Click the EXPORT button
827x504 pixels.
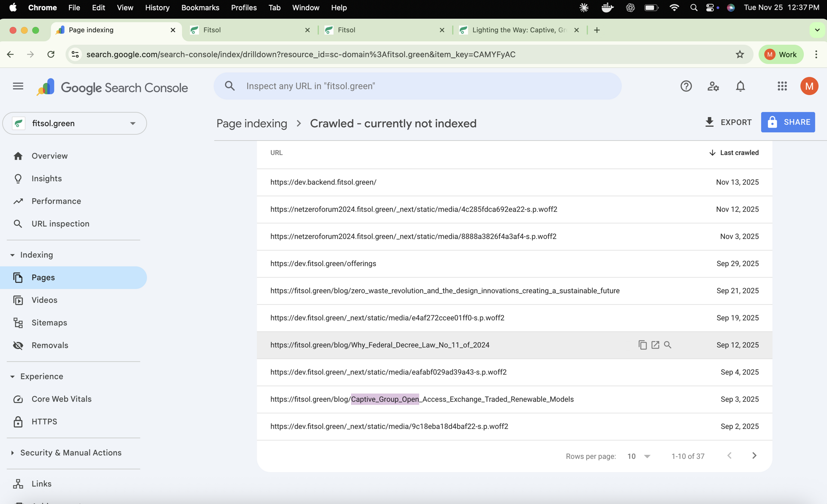(x=728, y=122)
